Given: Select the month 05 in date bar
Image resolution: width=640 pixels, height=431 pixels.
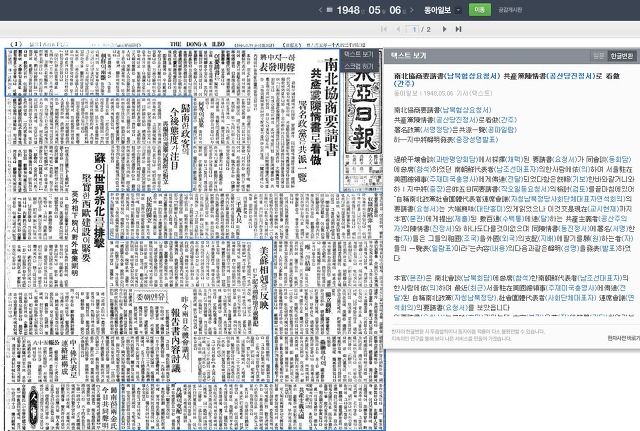Looking at the screenshot, I should pos(374,10).
